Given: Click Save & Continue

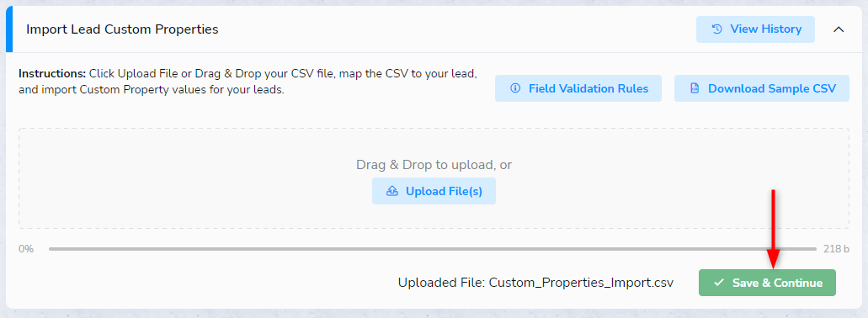Looking at the screenshot, I should pyautogui.click(x=767, y=283).
